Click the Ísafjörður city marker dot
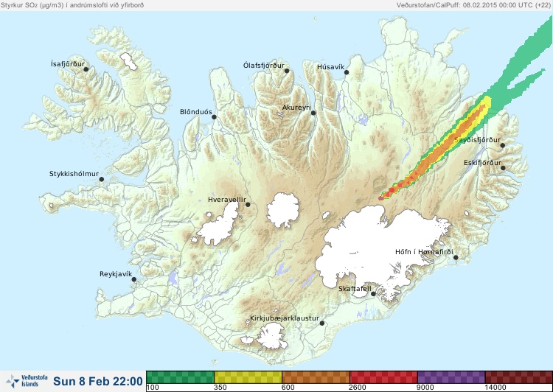 tap(86, 69)
